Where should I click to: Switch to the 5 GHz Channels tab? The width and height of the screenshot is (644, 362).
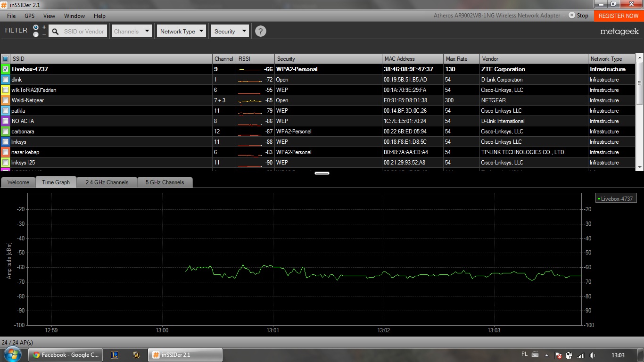[165, 182]
